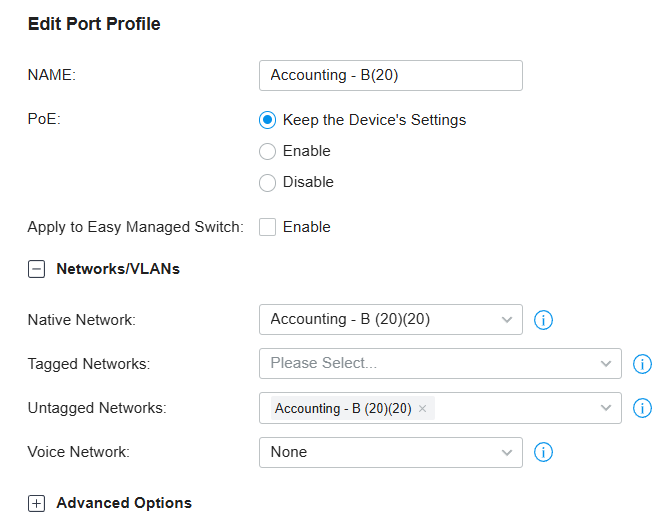Screen dimensions: 672x527
Task: Click the Advanced Options heading text
Action: [x=124, y=503]
